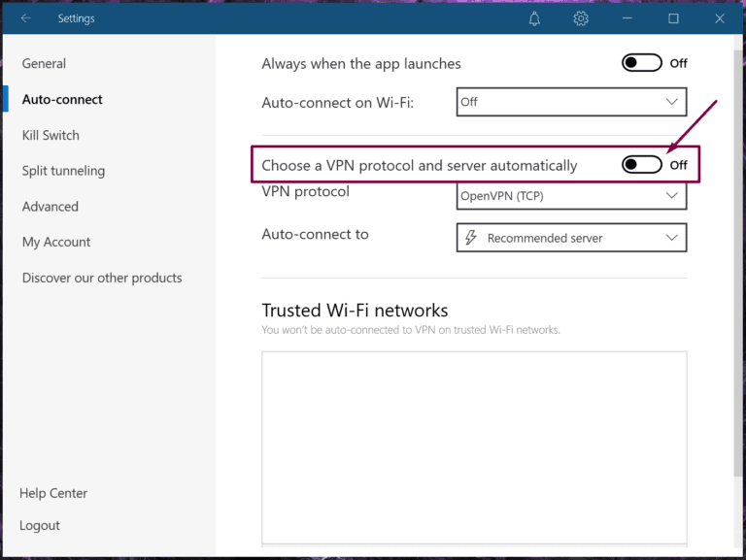Close the Settings window
The image size is (746, 560).
720,18
